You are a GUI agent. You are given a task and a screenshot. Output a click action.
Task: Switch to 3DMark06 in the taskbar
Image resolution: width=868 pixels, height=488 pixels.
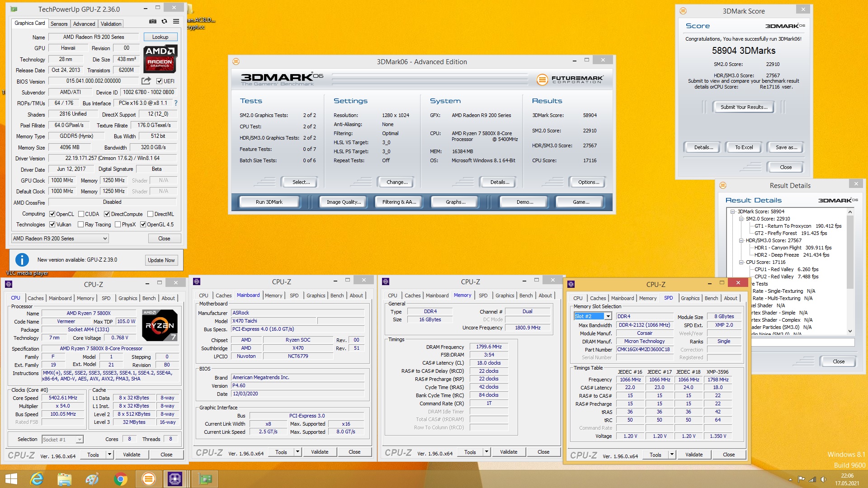(148, 479)
